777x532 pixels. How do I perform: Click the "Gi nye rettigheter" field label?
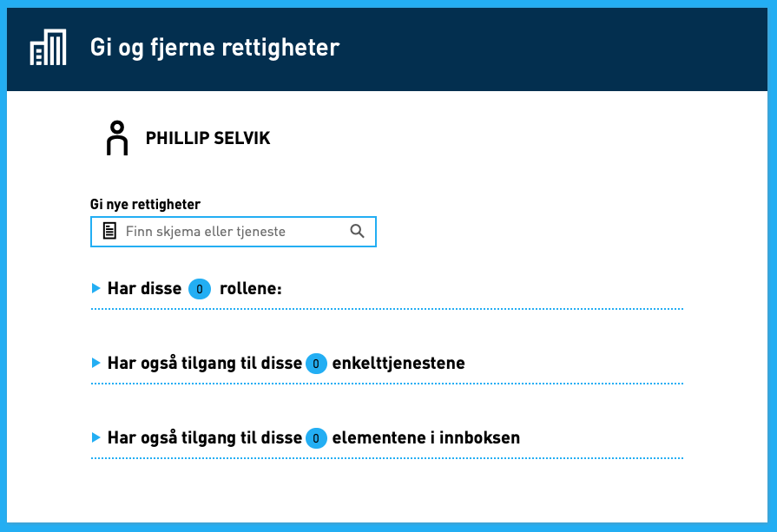(x=145, y=205)
